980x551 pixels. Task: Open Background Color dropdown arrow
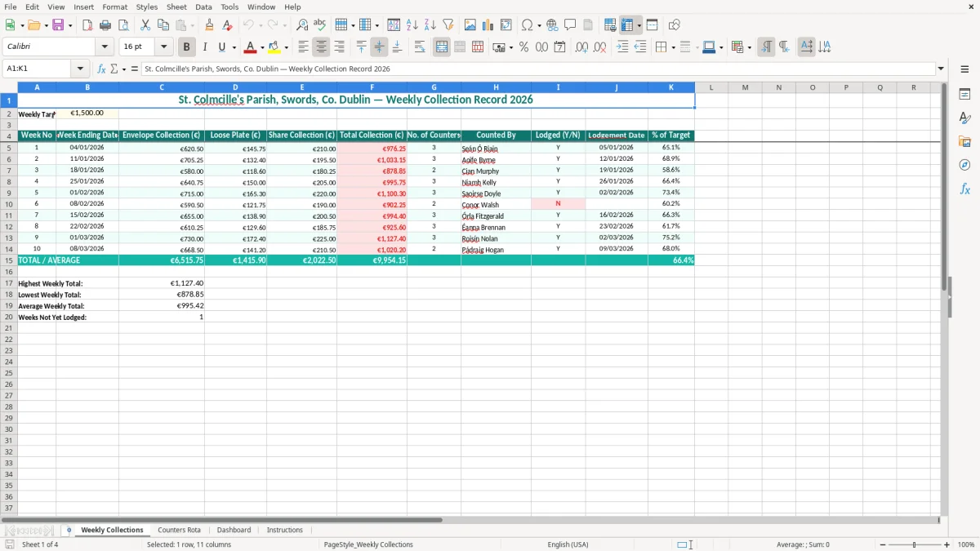tap(286, 47)
